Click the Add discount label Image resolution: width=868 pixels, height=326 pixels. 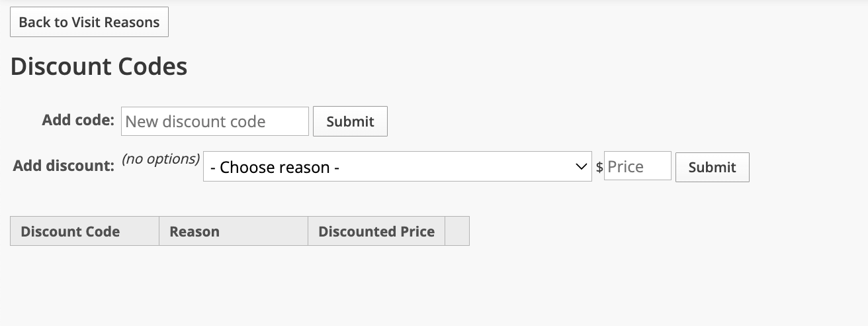(64, 166)
